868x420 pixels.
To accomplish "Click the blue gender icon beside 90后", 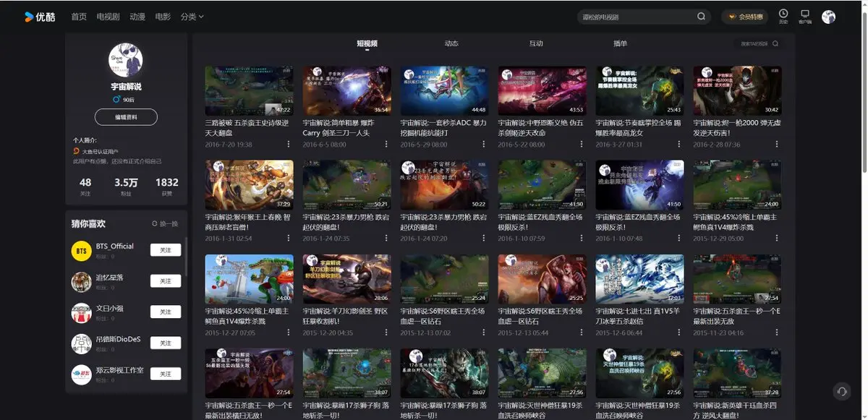I will coord(116,99).
